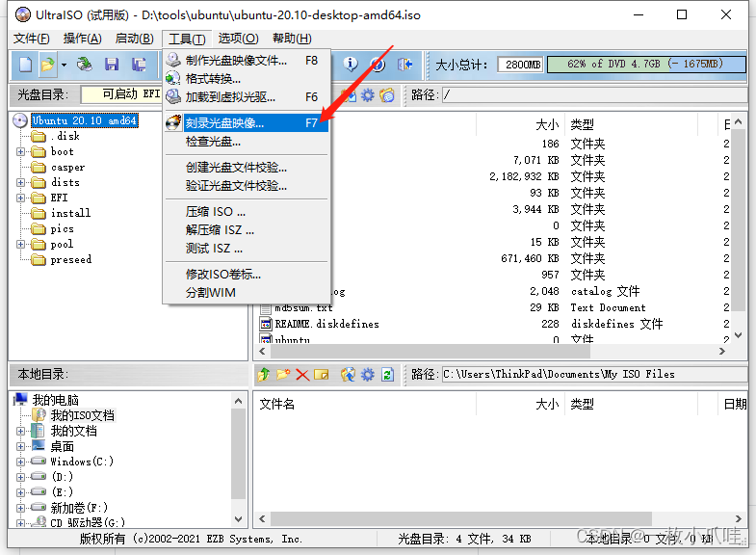Click the Save floppy disk icon
Image resolution: width=756 pixels, height=555 pixels.
point(112,65)
